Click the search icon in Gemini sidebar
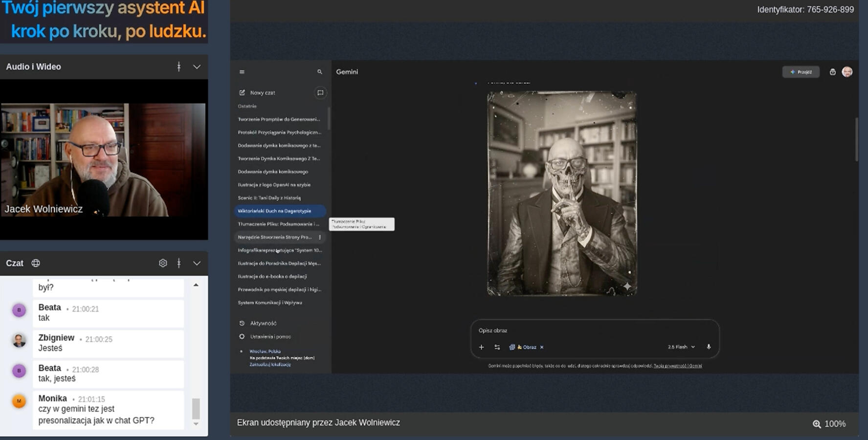Viewport: 868px width, 440px height. click(320, 72)
